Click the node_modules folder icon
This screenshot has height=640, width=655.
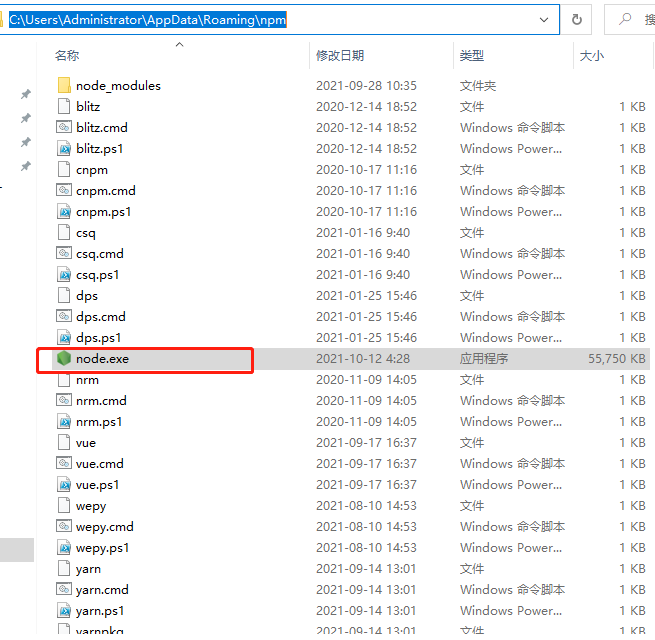(64, 85)
